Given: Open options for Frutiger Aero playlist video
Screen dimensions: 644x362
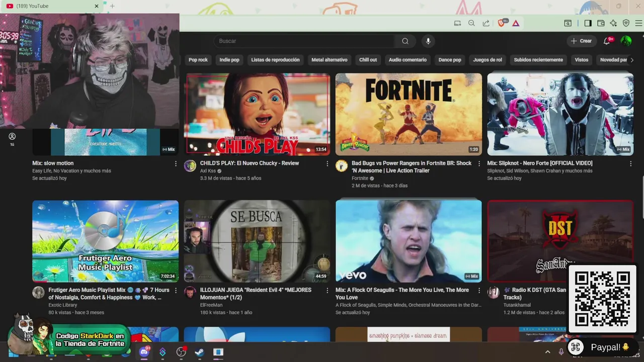Looking at the screenshot, I should [x=176, y=290].
